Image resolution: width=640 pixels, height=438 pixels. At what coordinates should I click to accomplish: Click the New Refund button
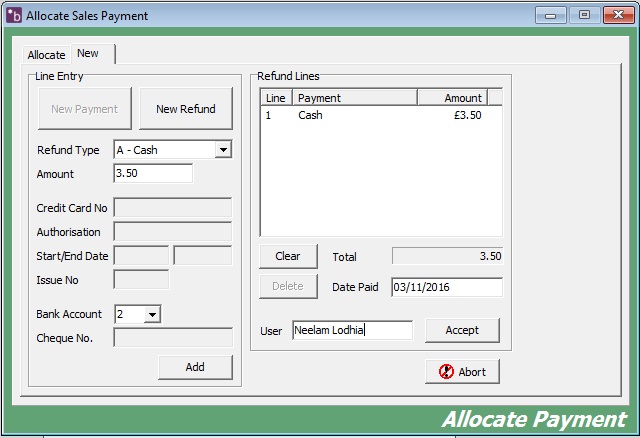(186, 109)
